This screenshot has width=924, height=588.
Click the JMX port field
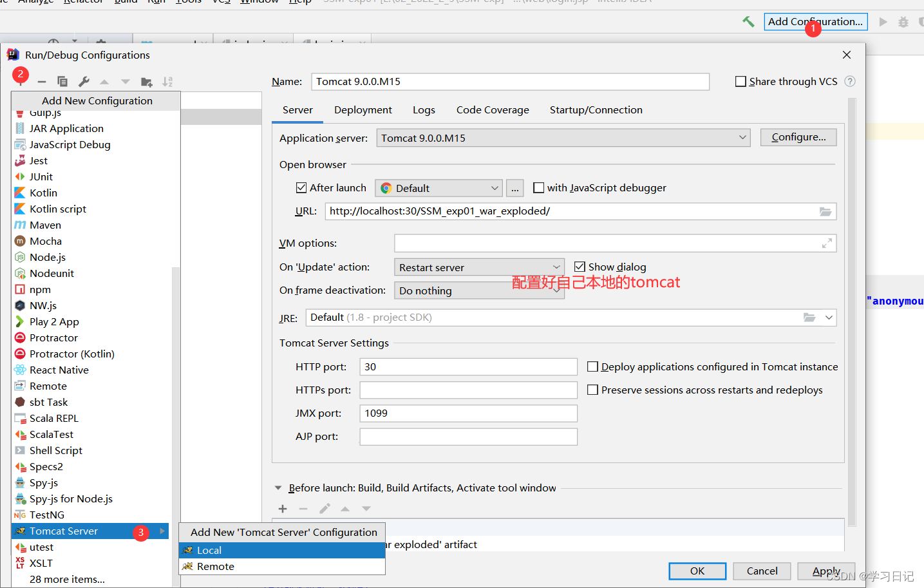pos(468,413)
